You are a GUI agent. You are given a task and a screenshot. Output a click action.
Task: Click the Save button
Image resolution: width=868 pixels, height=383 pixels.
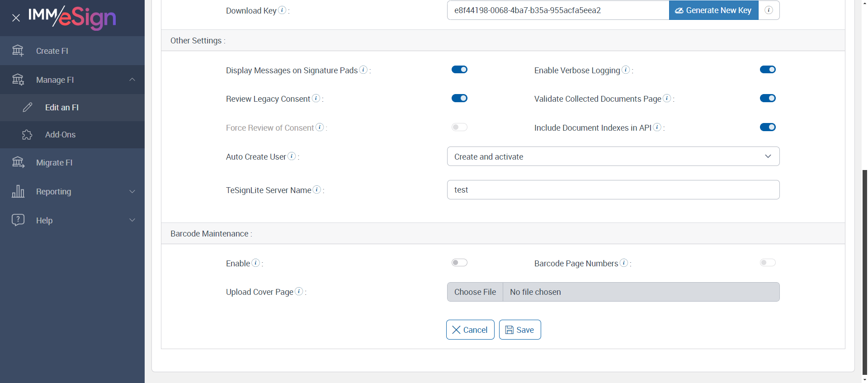[x=520, y=330]
